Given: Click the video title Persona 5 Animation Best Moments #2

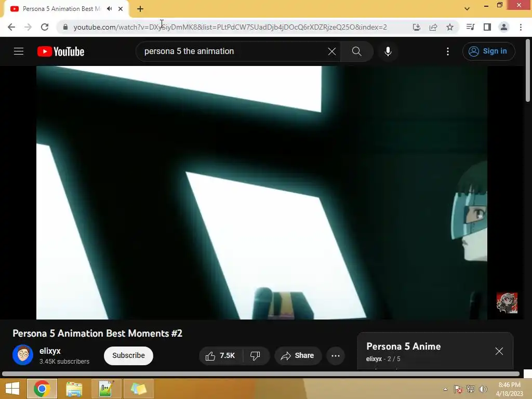Looking at the screenshot, I should point(98,333).
